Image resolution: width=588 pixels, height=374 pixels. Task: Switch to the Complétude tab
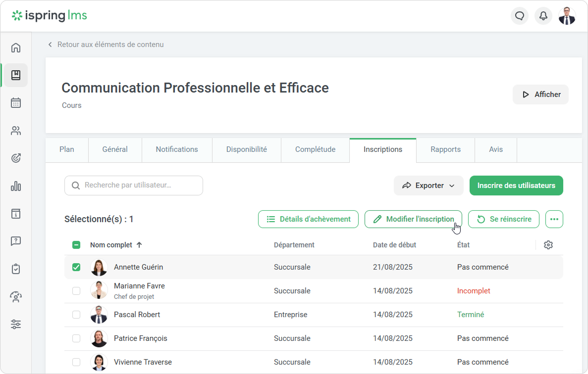315,149
